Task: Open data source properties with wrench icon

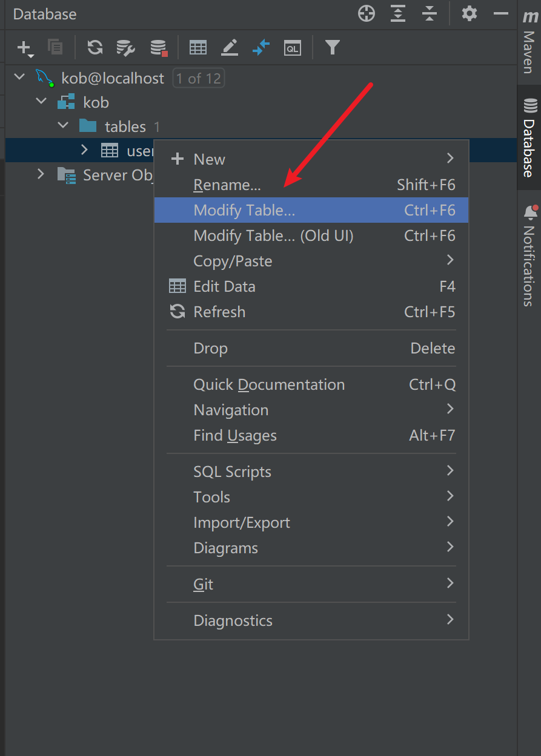Action: pyautogui.click(x=125, y=47)
